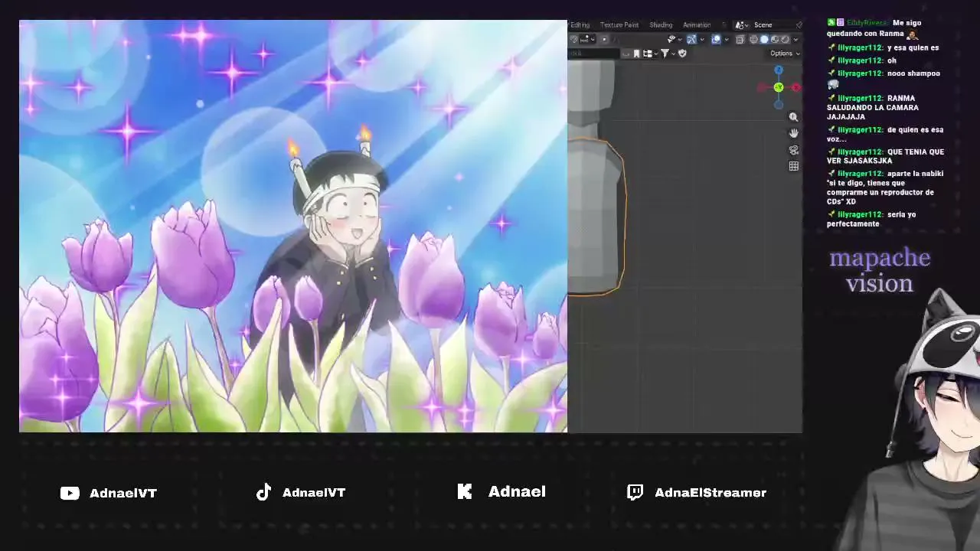
Task: Expand the overlays dropdown arrow
Action: [726, 39]
